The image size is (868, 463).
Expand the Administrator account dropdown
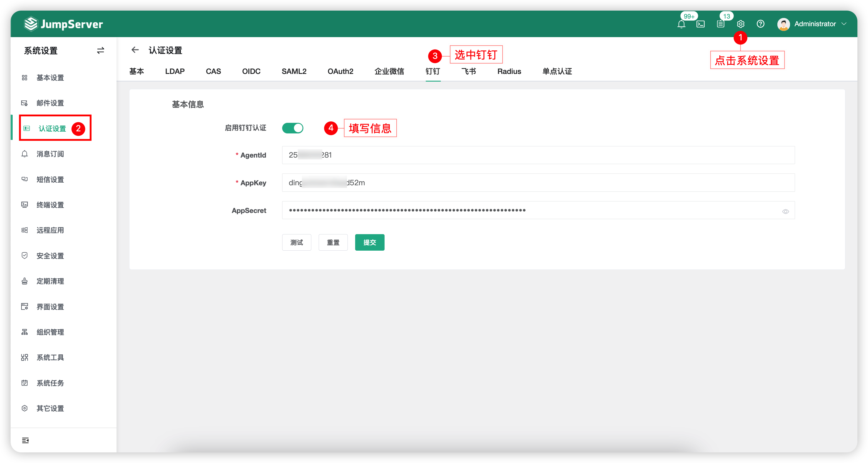812,24
